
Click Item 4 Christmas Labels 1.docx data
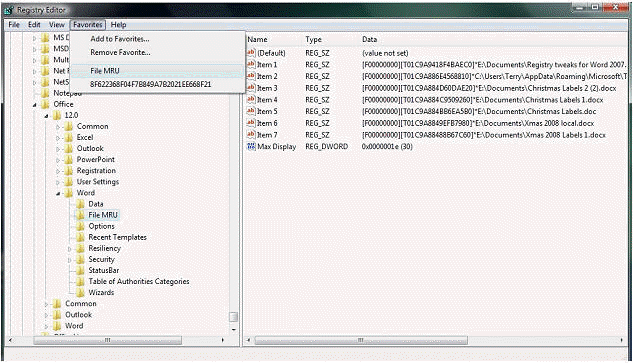[482, 100]
